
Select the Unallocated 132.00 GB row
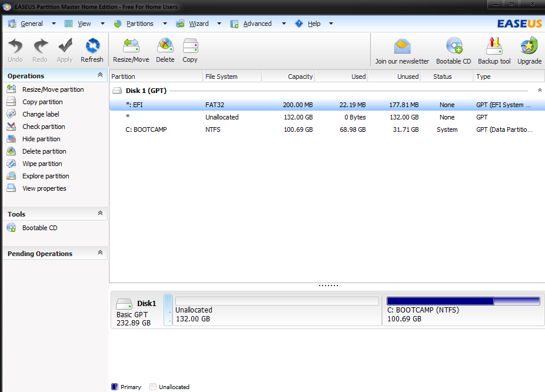coord(327,117)
